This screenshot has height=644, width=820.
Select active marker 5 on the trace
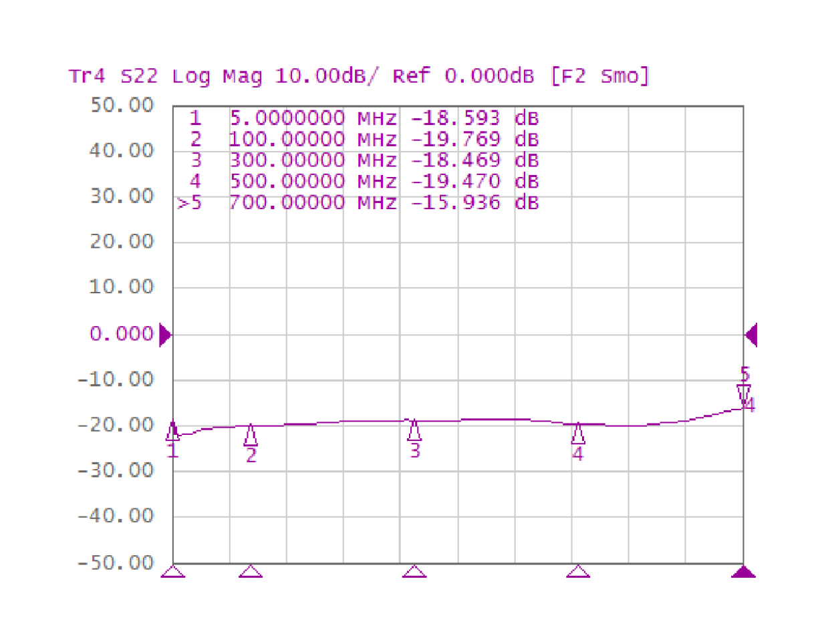[x=744, y=395]
